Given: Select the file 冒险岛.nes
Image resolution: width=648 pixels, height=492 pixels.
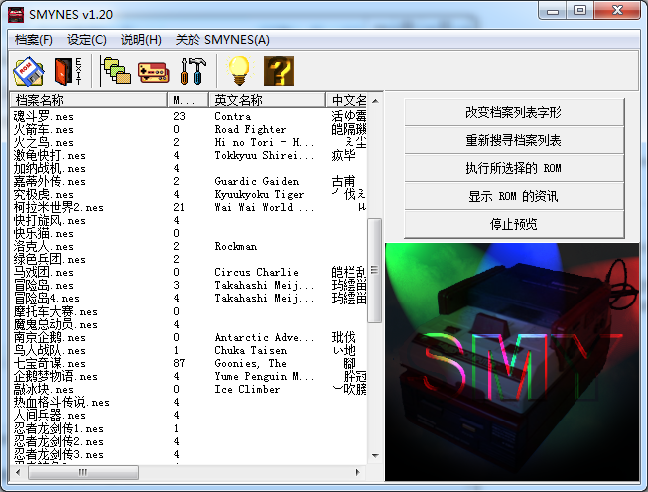Looking at the screenshot, I should click(43, 285).
